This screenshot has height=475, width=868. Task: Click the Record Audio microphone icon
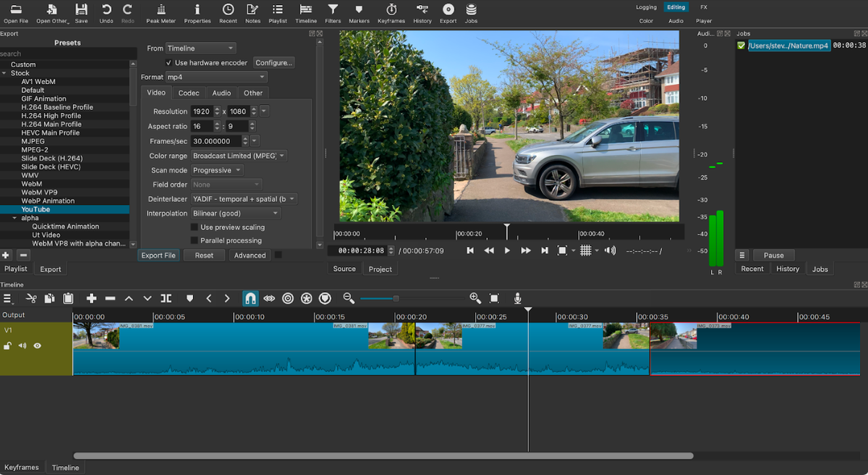tap(516, 298)
